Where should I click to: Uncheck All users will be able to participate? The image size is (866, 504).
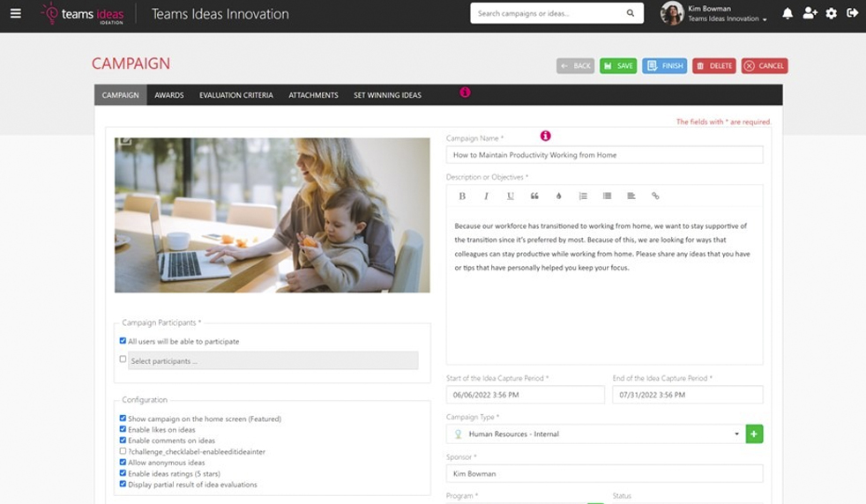pyautogui.click(x=123, y=341)
